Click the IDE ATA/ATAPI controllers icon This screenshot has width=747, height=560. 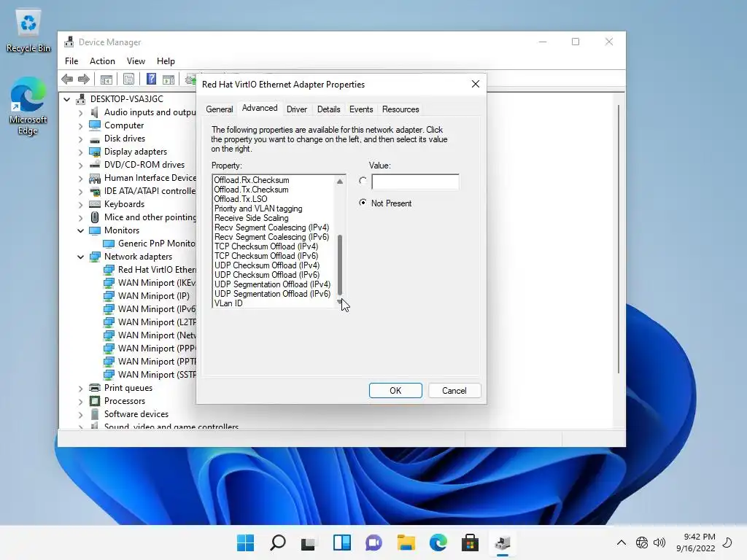coord(95,192)
